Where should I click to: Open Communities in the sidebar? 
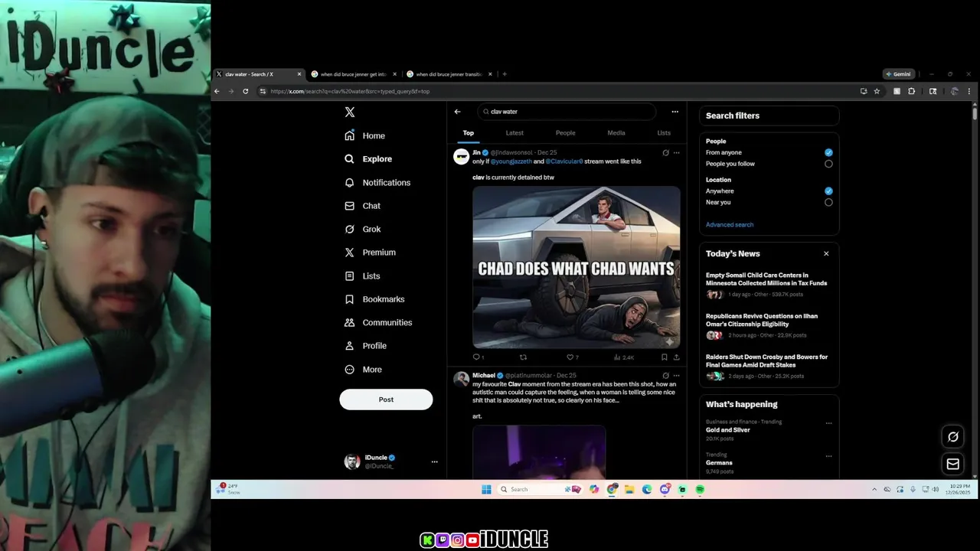pyautogui.click(x=378, y=323)
